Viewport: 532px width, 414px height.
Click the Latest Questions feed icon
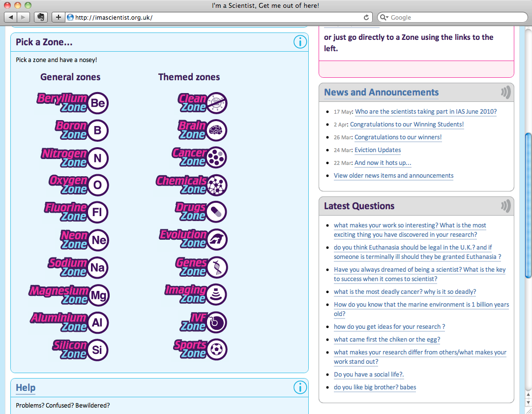click(x=505, y=206)
